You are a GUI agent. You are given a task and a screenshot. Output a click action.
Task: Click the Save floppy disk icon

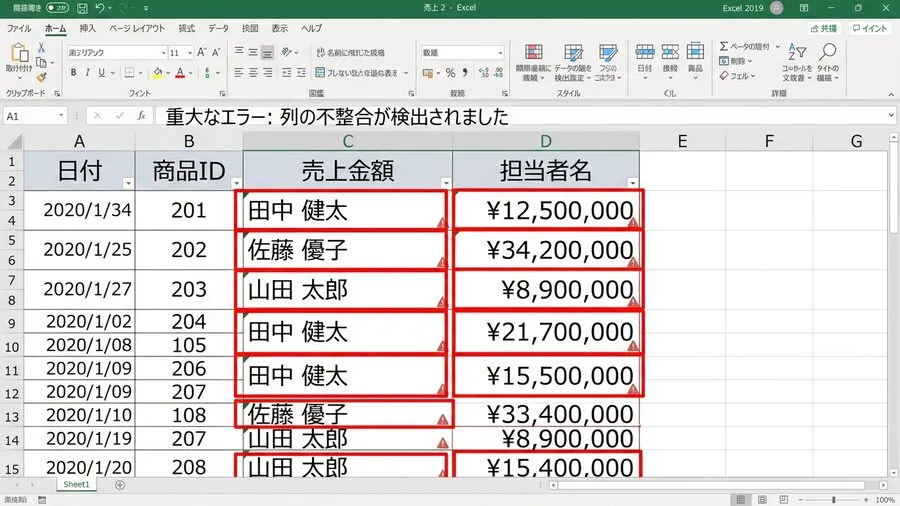(82, 8)
